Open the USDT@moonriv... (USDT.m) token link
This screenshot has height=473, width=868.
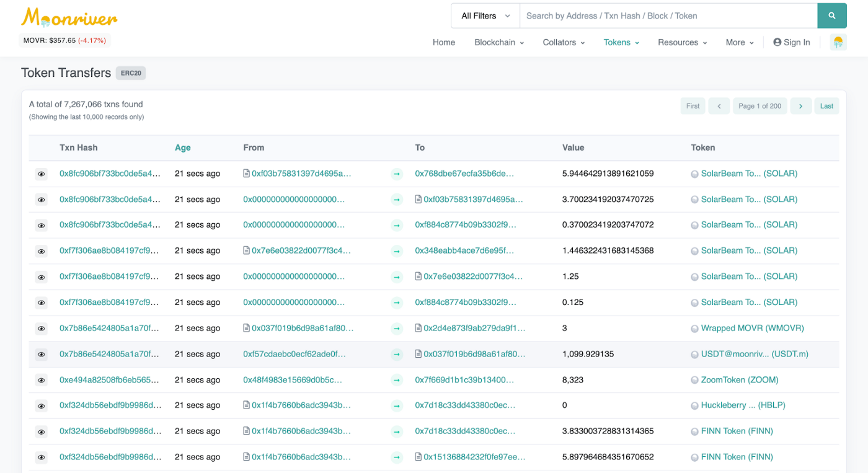(755, 354)
